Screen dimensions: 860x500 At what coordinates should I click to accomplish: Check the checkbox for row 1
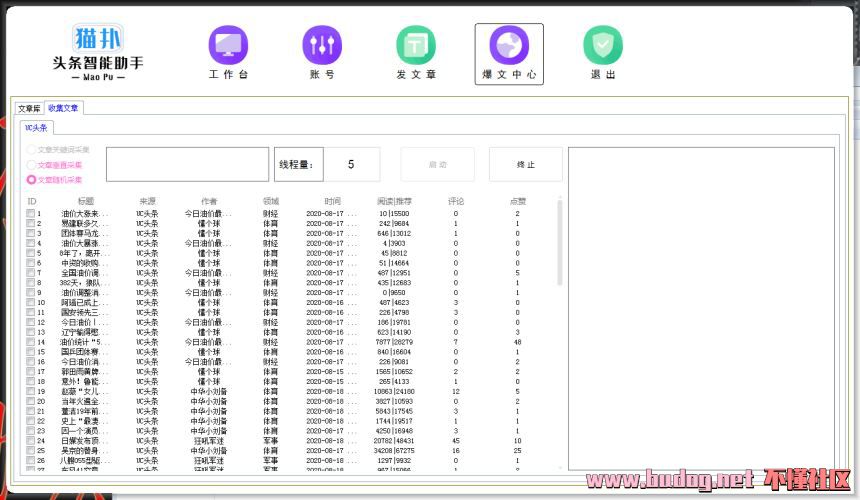pos(31,213)
